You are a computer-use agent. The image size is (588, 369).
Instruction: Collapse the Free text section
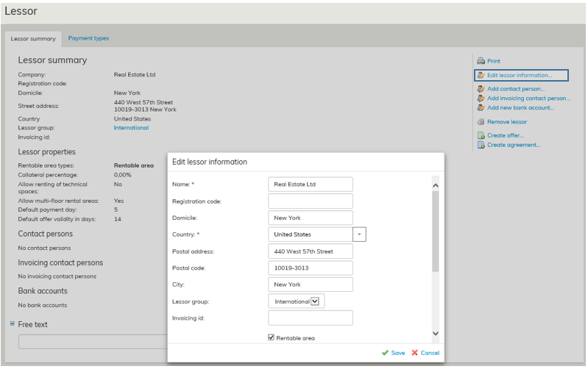[x=13, y=324]
